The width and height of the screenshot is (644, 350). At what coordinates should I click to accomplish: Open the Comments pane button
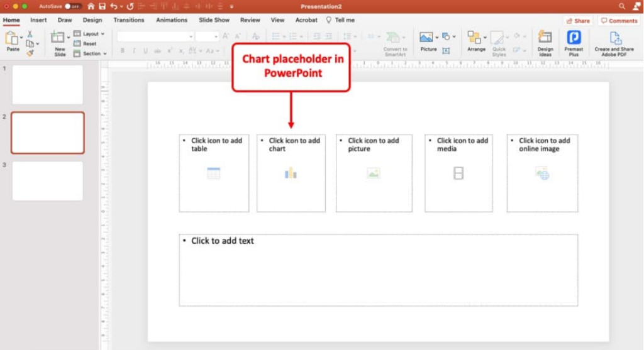[x=619, y=21]
